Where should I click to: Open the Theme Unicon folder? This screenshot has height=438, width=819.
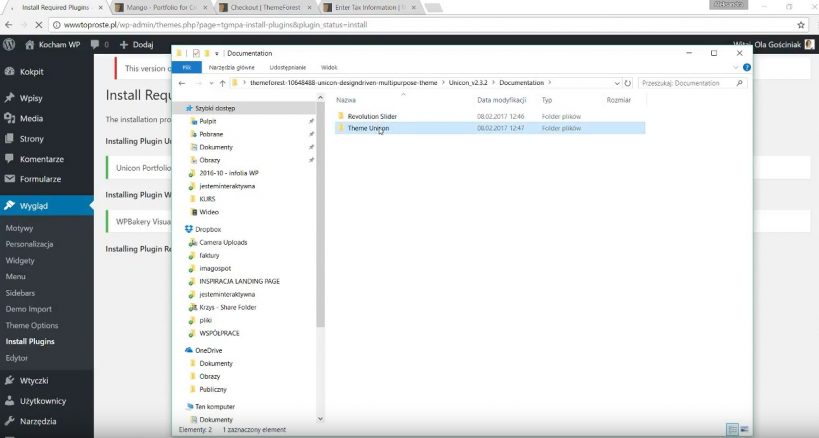coord(368,128)
